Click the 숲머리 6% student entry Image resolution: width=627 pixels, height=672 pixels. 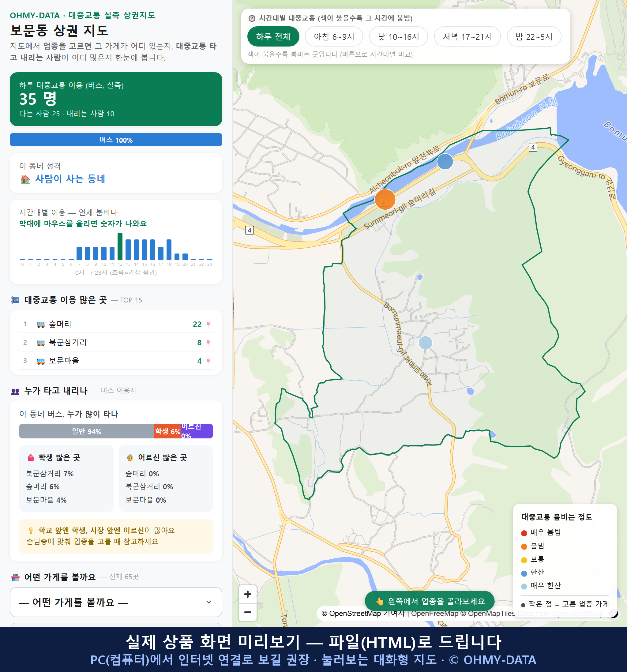pyautogui.click(x=43, y=486)
